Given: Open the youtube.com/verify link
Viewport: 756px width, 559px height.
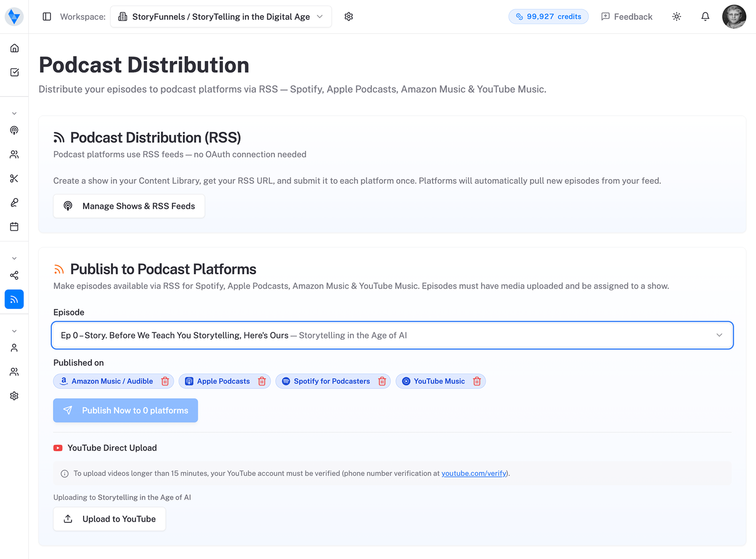Looking at the screenshot, I should tap(474, 473).
